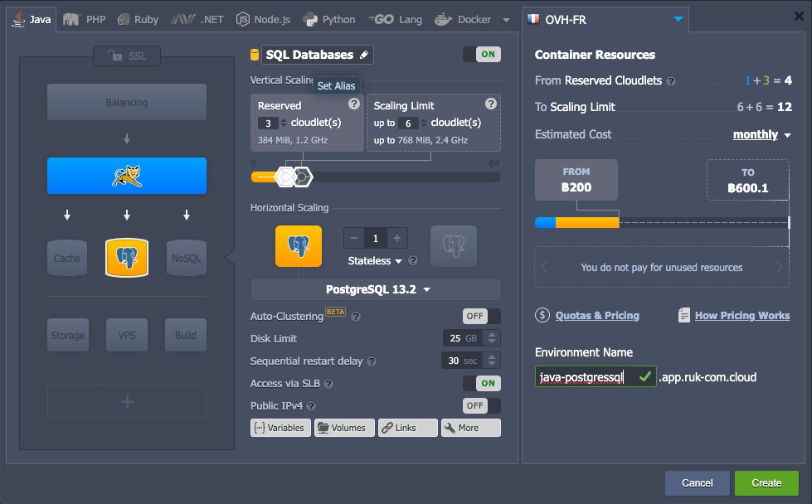Click the Create button
Viewport: 812px width, 504px height.
point(766,482)
